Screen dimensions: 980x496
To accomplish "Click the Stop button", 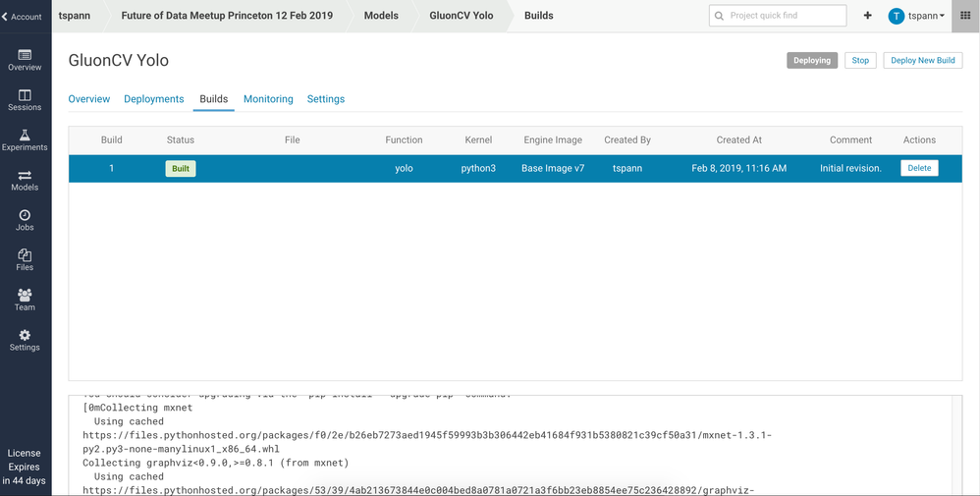I will (860, 61).
